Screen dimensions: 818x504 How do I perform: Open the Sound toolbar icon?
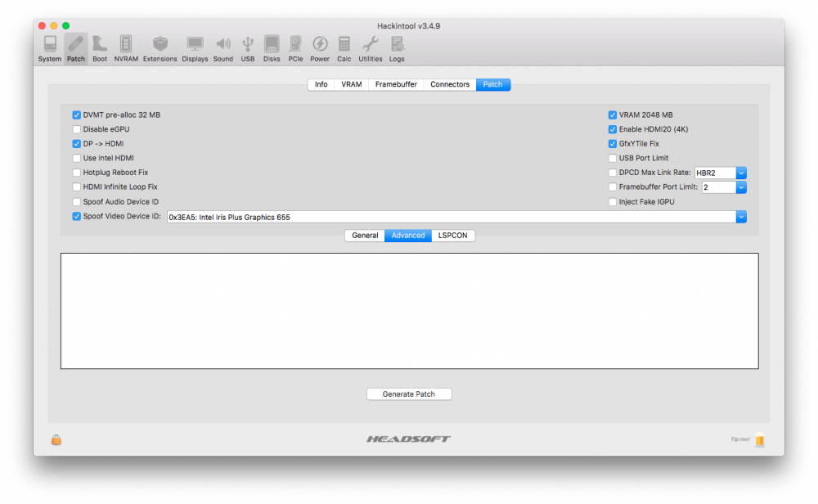tap(222, 49)
